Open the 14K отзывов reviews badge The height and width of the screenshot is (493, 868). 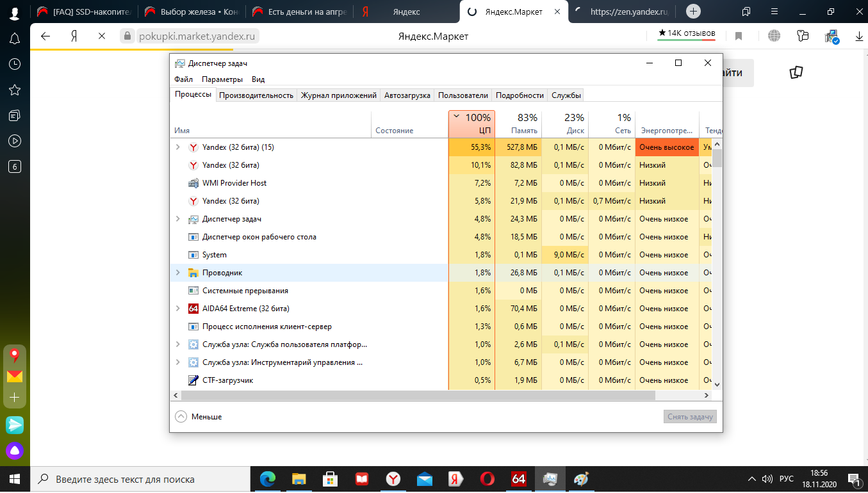tap(686, 35)
